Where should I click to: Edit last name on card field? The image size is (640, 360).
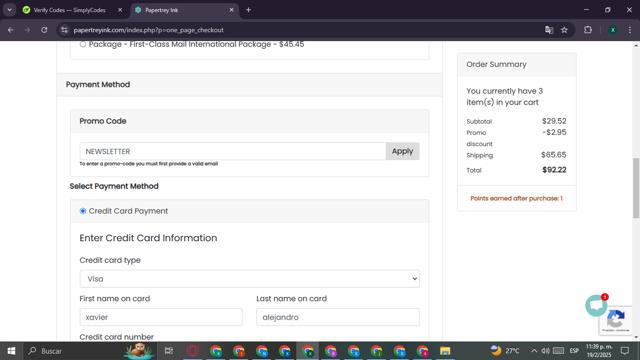[338, 317]
